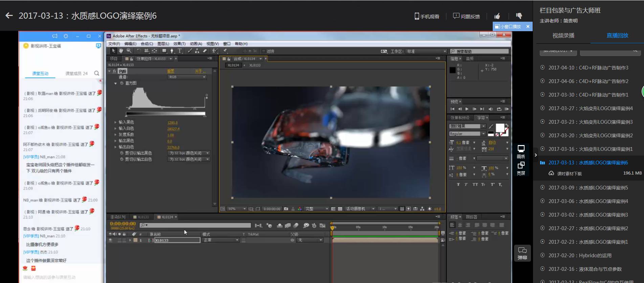This screenshot has height=283, width=644.
Task: Open the 效果(T) menu
Action: pyautogui.click(x=179, y=44)
